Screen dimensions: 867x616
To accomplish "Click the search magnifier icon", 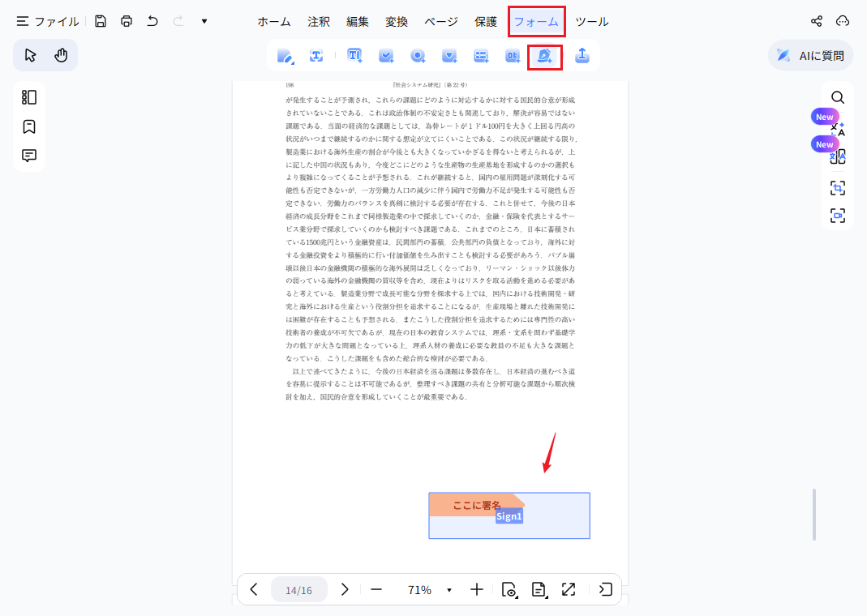I will click(838, 97).
